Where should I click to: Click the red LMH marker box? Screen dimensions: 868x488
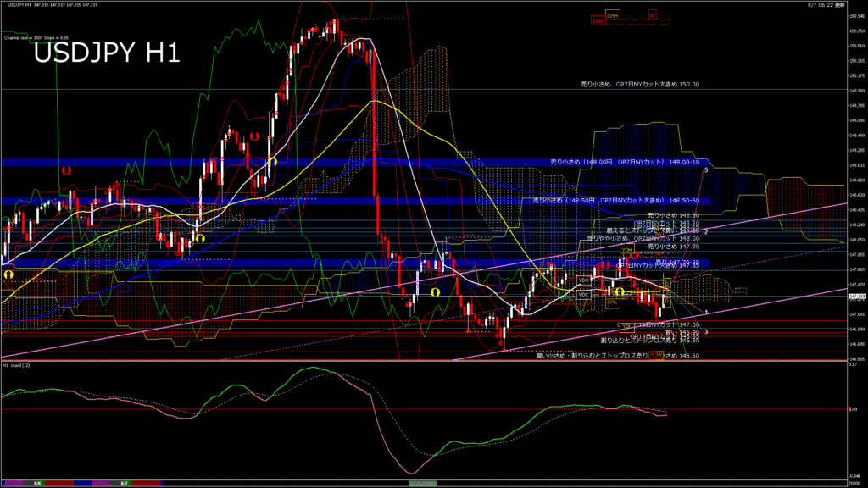[598, 20]
